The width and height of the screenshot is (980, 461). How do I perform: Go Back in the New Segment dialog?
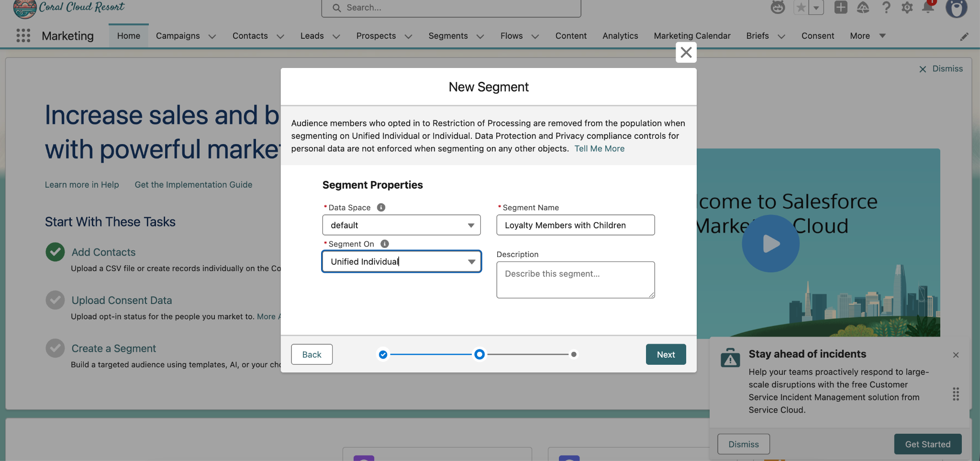(312, 354)
